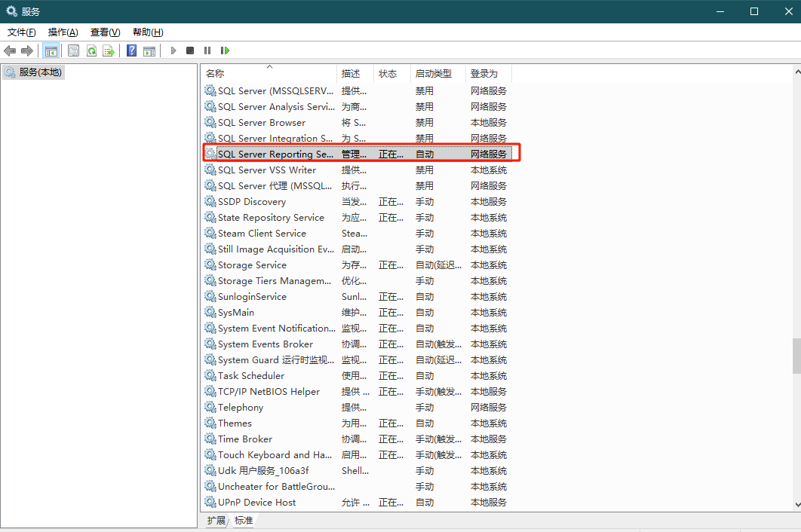The image size is (801, 532).
Task: Restart the selected service toolbar icon
Action: 226,50
